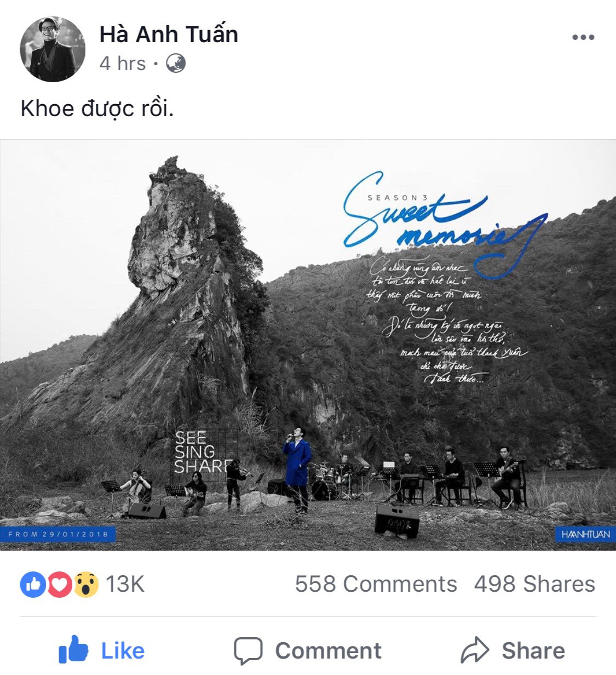Click the HAANHTUAN logo on the poster

585,534
